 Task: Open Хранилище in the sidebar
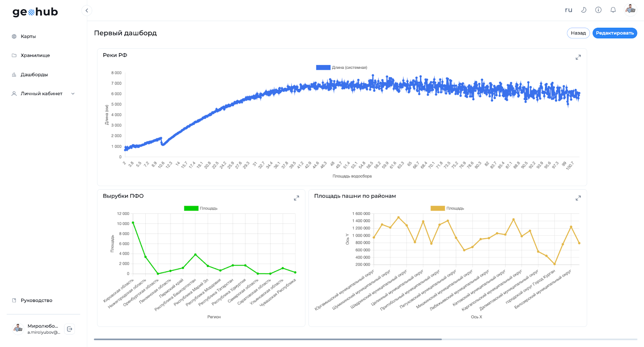35,55
